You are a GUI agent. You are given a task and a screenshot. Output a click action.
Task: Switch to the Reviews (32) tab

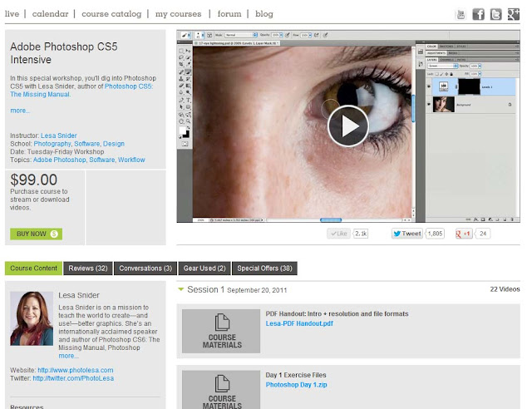[88, 269]
